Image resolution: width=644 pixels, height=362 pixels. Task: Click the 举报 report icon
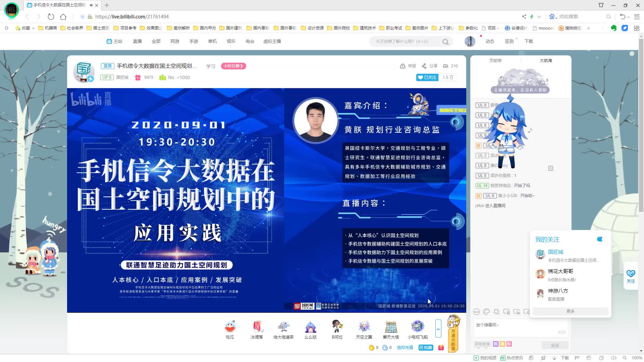(408, 66)
